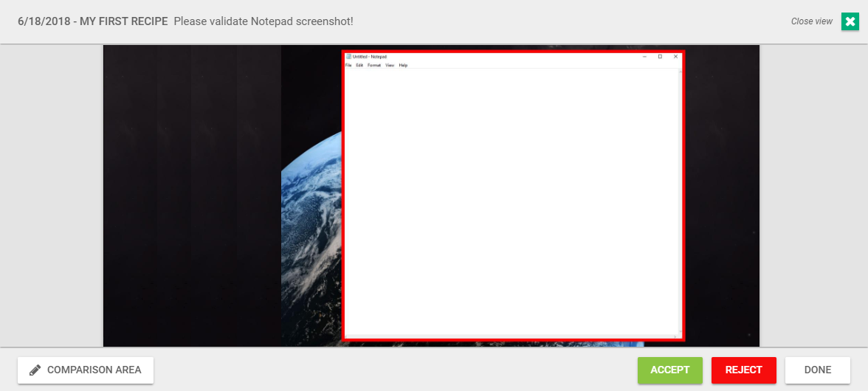This screenshot has width=868, height=391.
Task: Accept the Notepad screenshot validation
Action: [670, 370]
